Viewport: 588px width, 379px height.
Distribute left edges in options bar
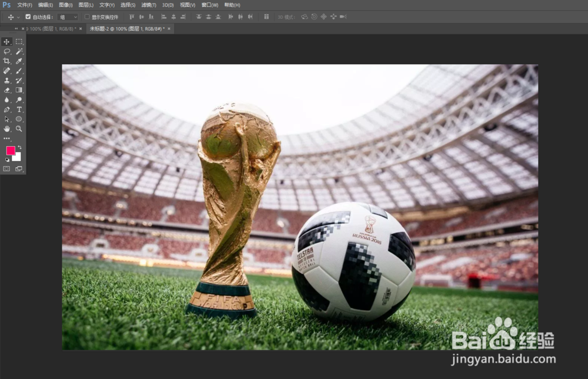point(230,17)
